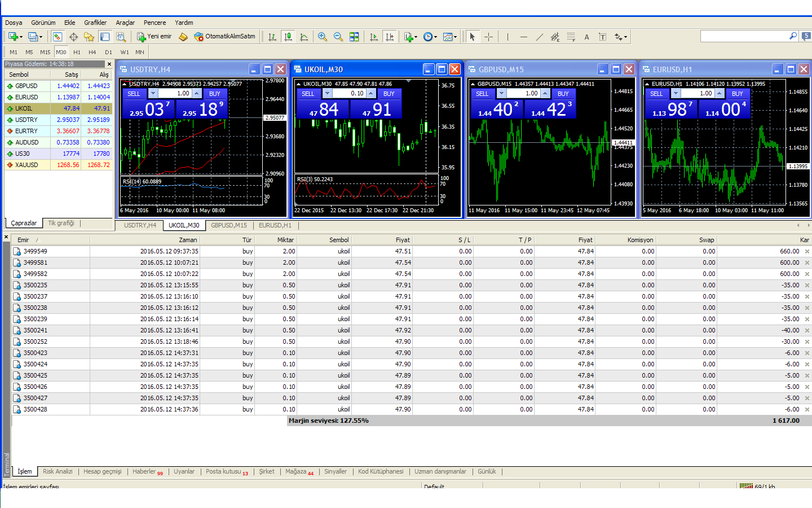Viewport: 812px width, 508px height.
Task: Zoom in on the chart with magnifier plus
Action: point(322,37)
